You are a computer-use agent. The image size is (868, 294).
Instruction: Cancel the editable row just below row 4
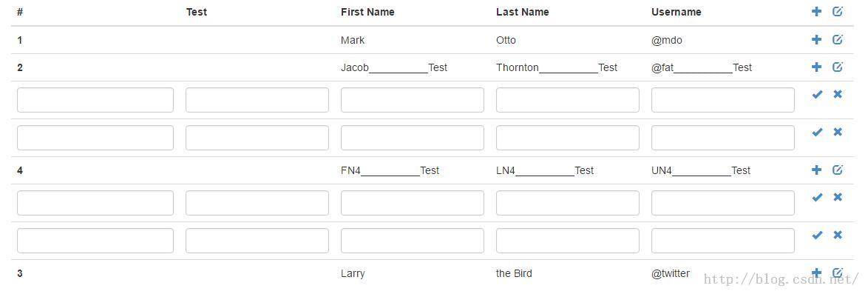pos(838,197)
